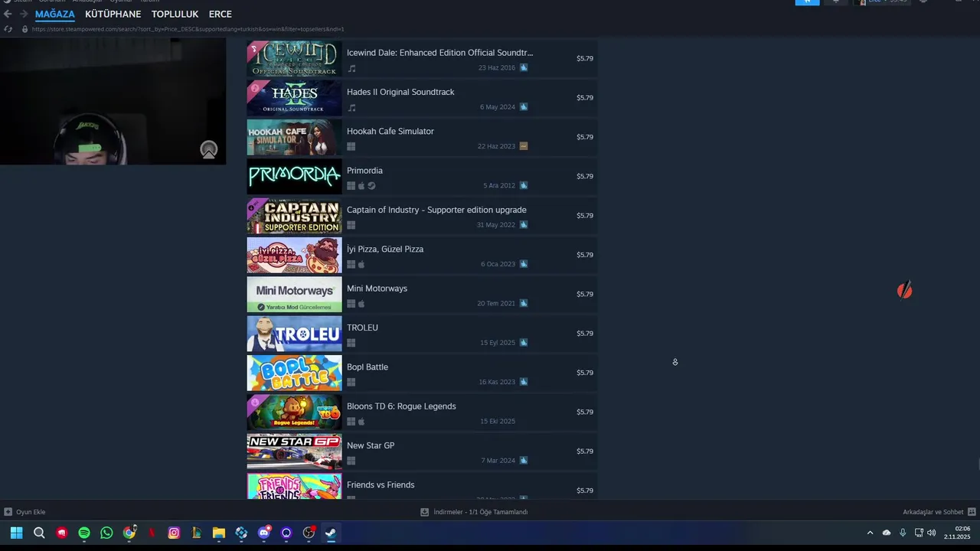Click the Apple platform icon on Primordia row
Image resolution: width=980 pixels, height=551 pixels.
tap(361, 185)
